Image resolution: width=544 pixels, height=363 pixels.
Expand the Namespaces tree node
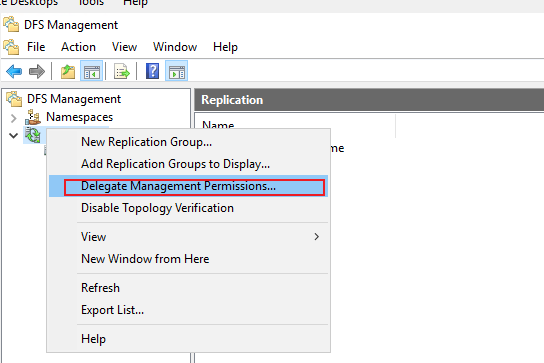point(14,118)
